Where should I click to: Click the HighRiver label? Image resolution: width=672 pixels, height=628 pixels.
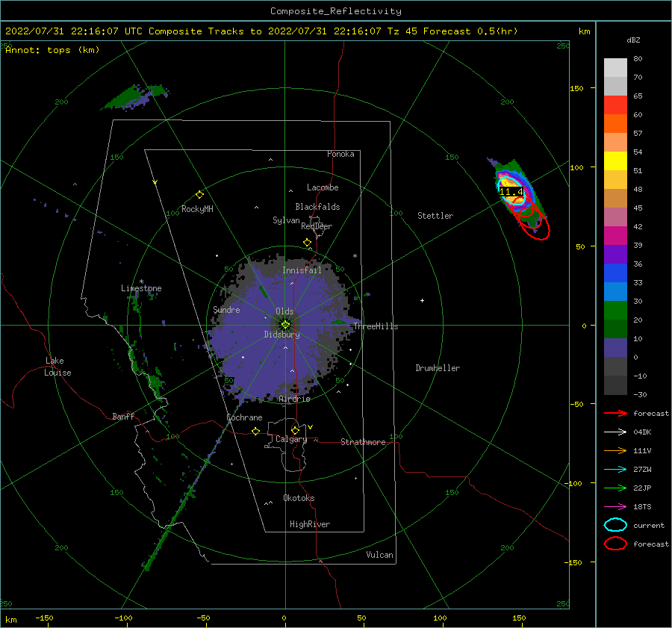(x=310, y=524)
